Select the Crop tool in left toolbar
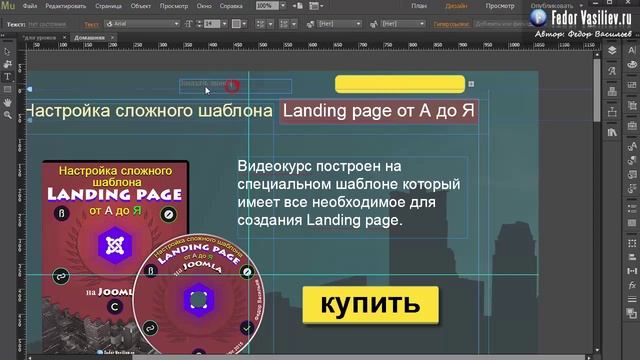This screenshot has height=360, width=640. click(7, 64)
